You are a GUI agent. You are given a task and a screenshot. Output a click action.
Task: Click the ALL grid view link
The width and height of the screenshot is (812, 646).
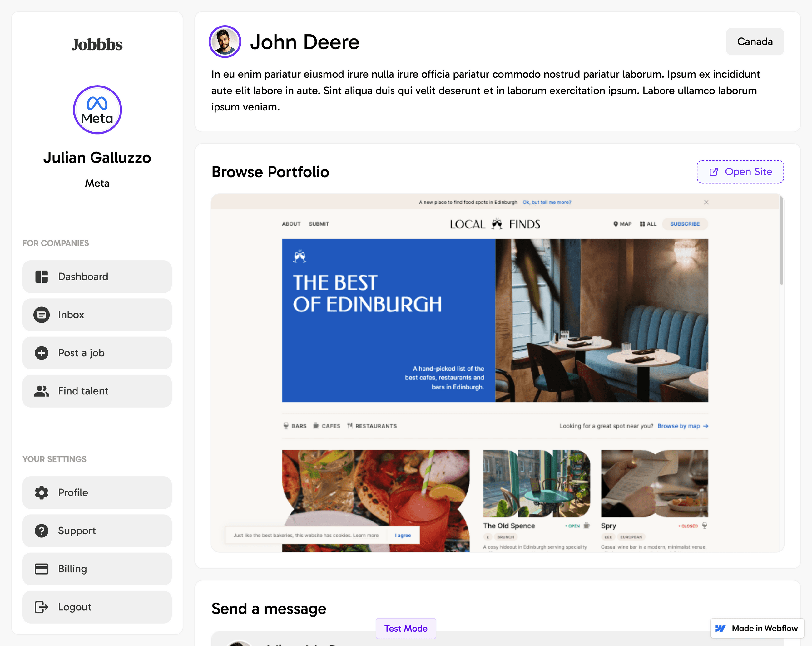[648, 224]
